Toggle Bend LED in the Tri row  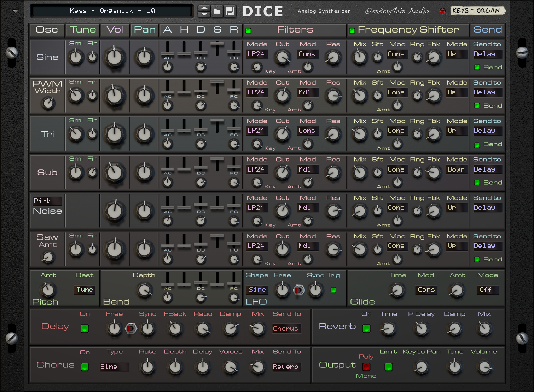[477, 144]
